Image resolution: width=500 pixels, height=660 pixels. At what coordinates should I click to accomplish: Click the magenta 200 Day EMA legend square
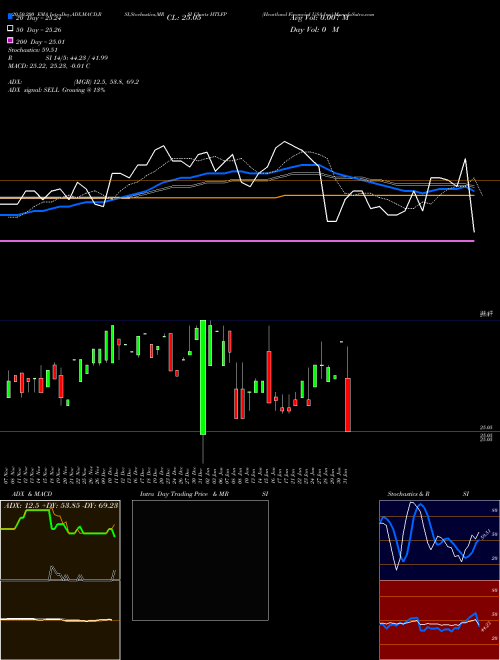(x=11, y=41)
